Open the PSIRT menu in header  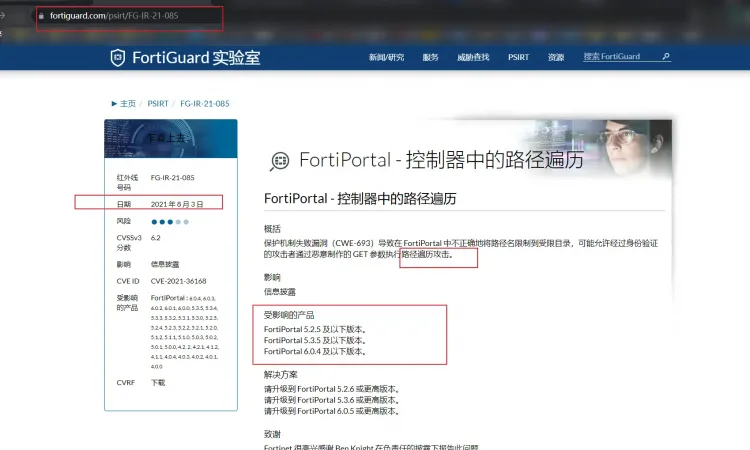518,57
